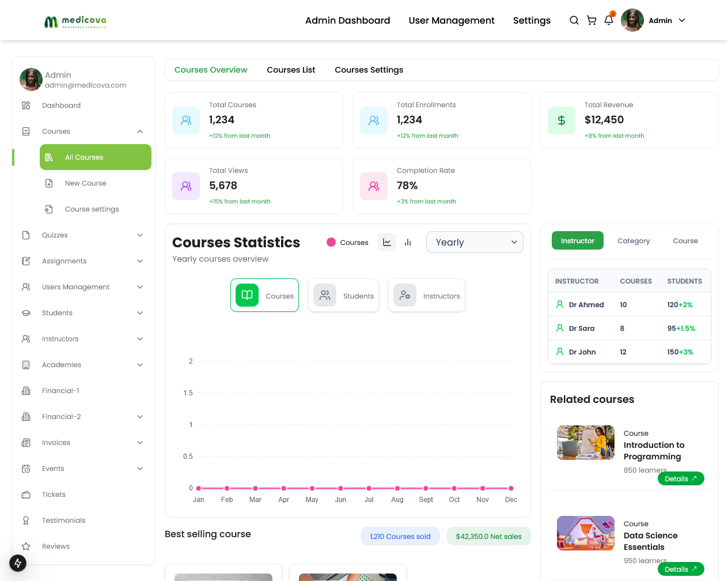Click the Quizzes sidebar icon
This screenshot has width=728, height=581.
click(x=26, y=235)
